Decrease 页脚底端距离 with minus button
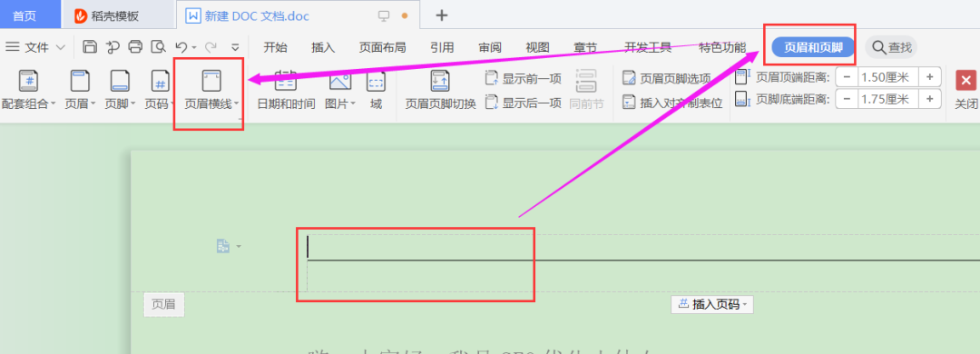Screen dimensions: 980x354 pyautogui.click(x=847, y=99)
